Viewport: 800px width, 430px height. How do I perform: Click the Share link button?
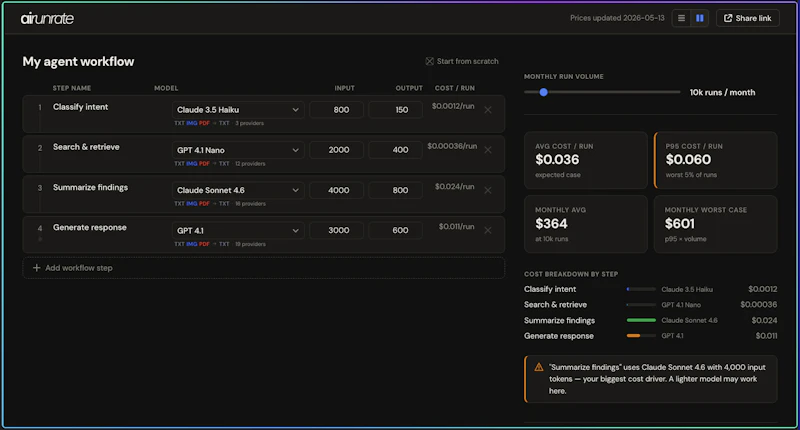click(x=747, y=18)
